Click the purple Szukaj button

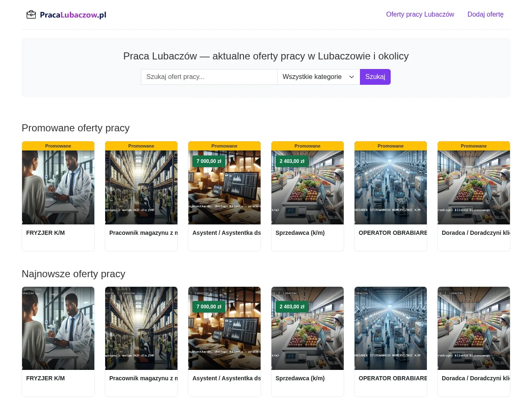pyautogui.click(x=375, y=77)
